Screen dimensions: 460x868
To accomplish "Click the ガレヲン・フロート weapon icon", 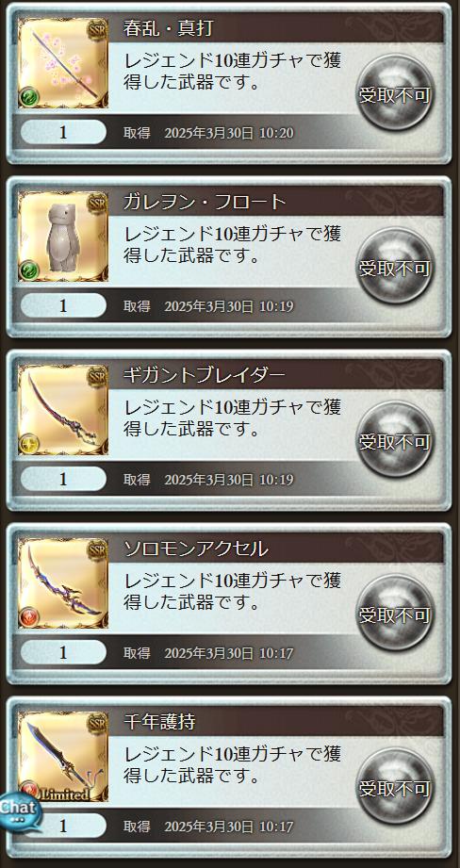I will 63,237.
